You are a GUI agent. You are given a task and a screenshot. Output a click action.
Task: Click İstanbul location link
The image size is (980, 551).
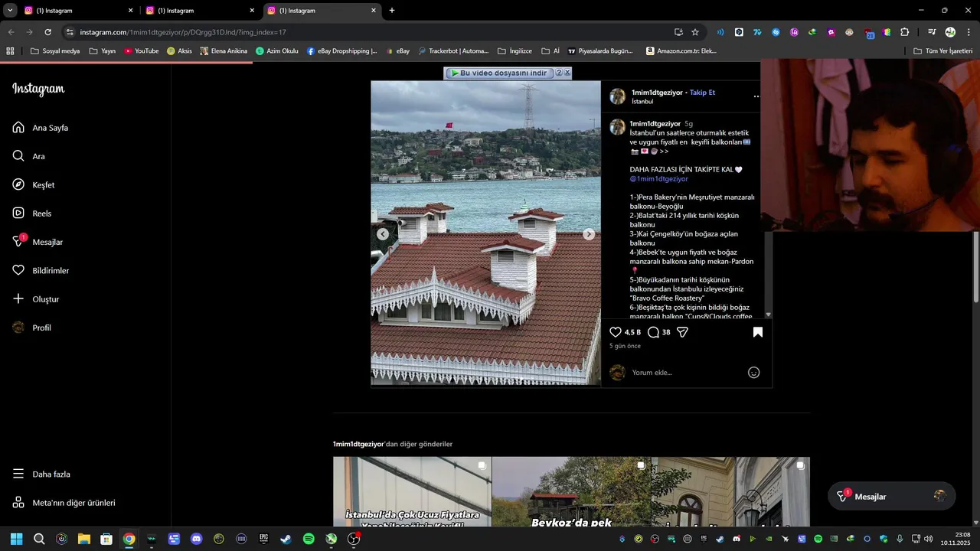pyautogui.click(x=642, y=102)
